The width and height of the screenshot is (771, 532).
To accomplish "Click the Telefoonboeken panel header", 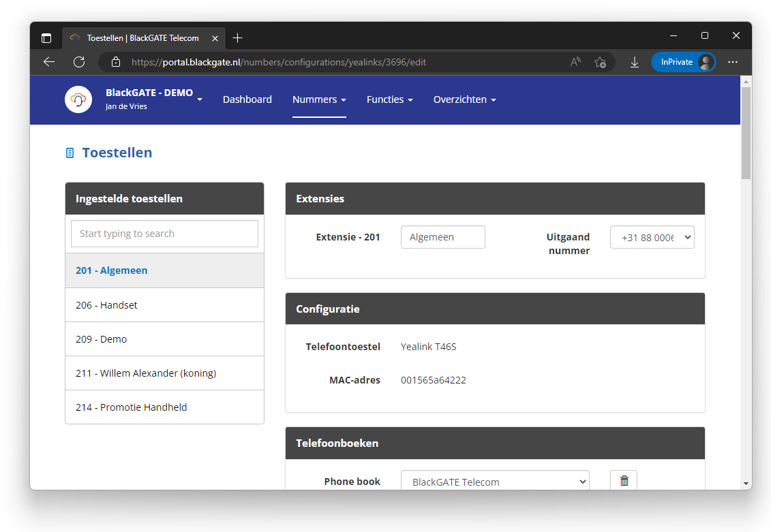I will point(495,443).
